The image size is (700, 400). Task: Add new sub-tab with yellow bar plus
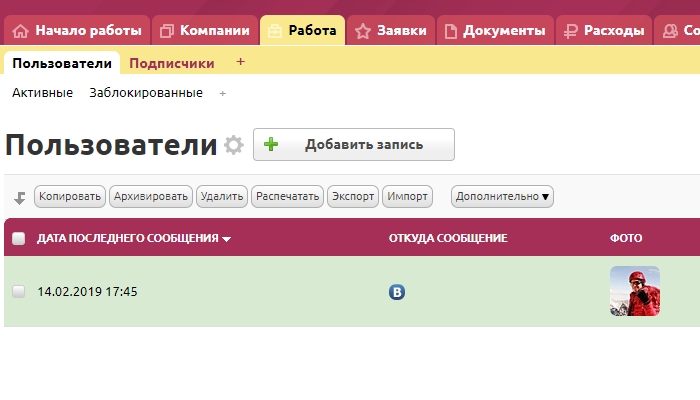(241, 62)
